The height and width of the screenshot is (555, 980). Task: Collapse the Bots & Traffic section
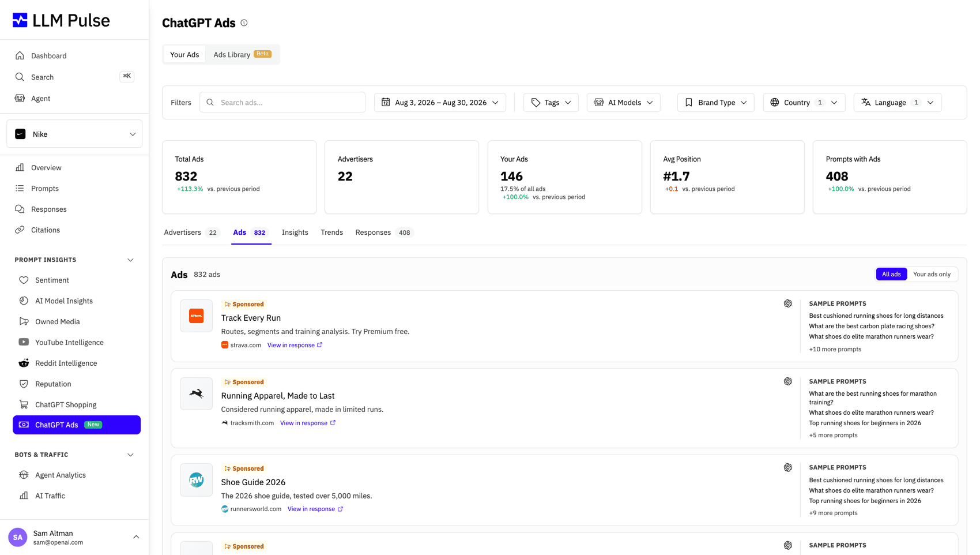pyautogui.click(x=130, y=455)
